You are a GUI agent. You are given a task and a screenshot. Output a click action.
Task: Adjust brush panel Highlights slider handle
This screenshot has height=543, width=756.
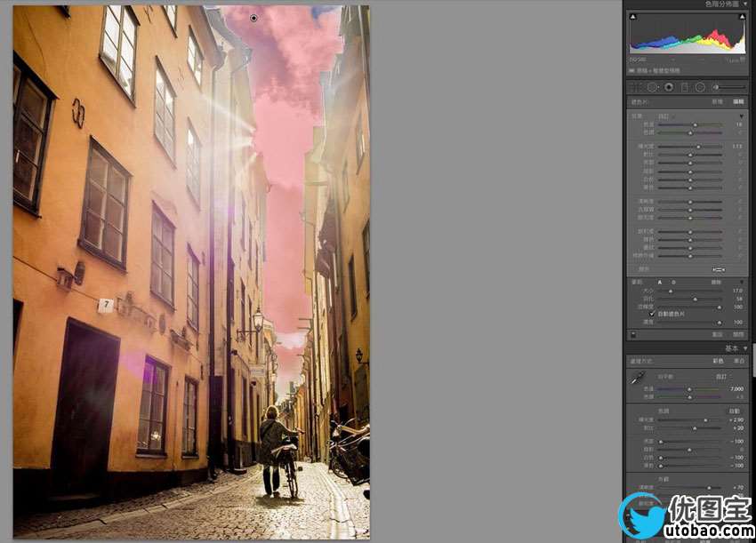690,163
